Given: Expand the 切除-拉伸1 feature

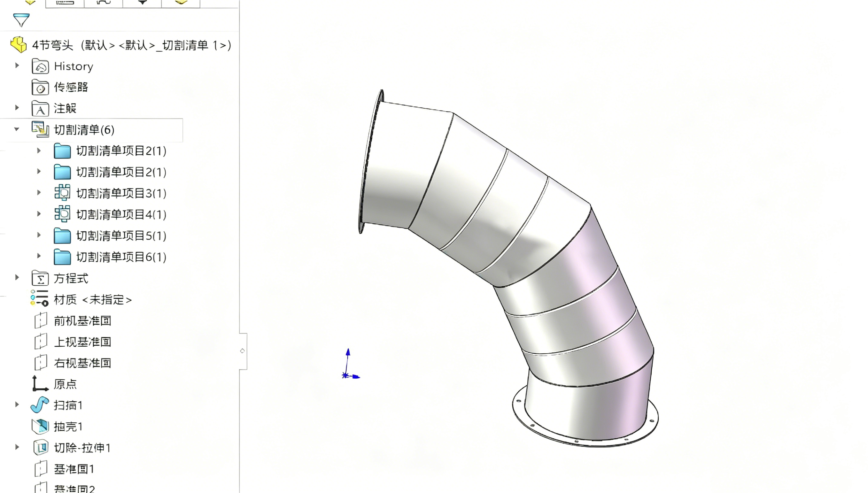Looking at the screenshot, I should (17, 447).
